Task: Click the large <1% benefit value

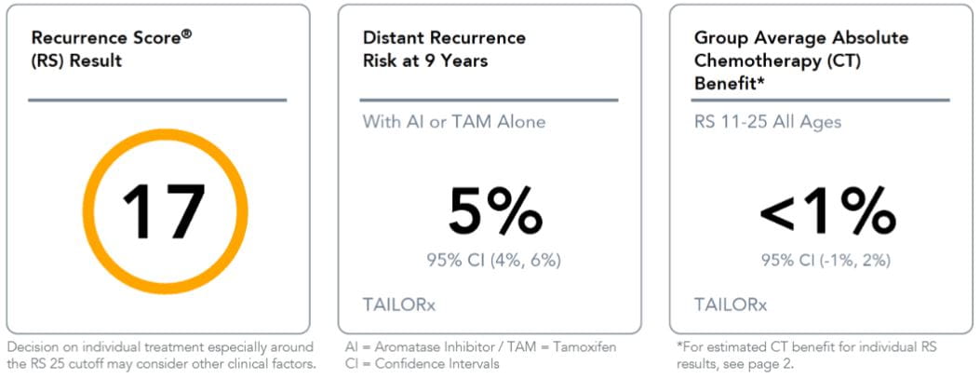Action: [827, 212]
